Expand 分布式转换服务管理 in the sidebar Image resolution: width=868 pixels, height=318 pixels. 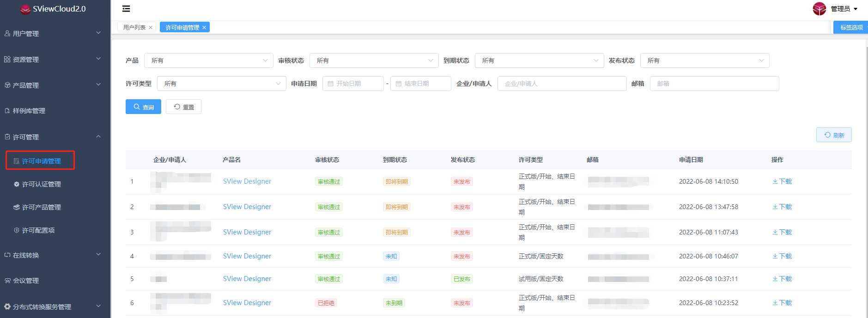coord(55,306)
